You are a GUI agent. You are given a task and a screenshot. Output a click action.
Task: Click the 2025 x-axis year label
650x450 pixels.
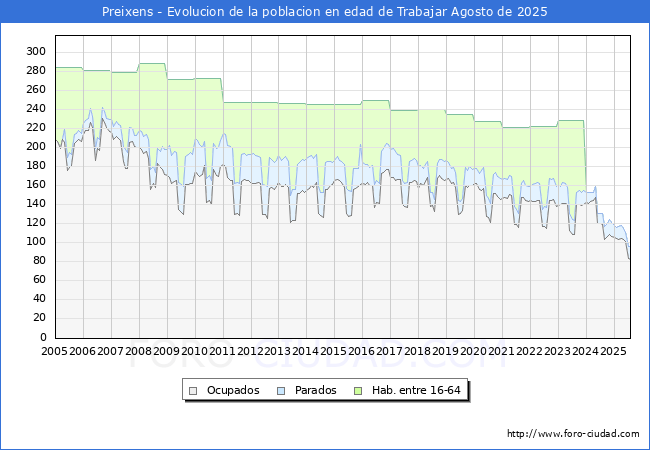click(613, 351)
